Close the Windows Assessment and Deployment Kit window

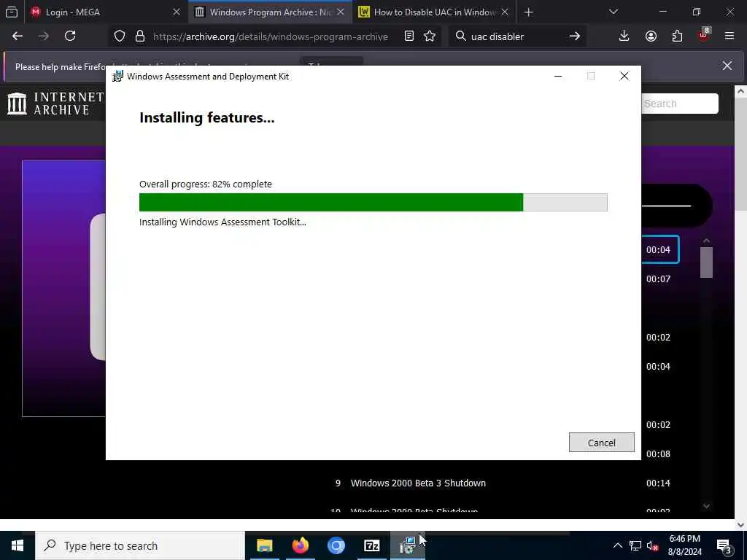624,76
